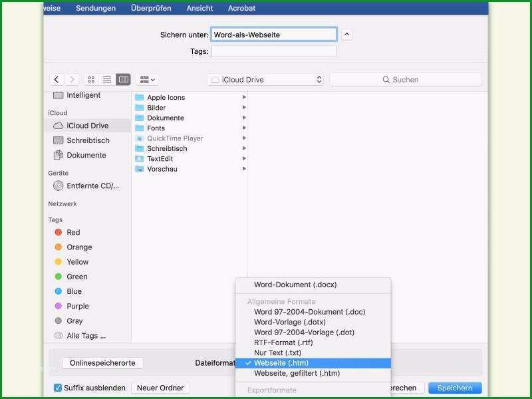Expand the Vorschau folder arrow
532x399 pixels.
pos(244,169)
